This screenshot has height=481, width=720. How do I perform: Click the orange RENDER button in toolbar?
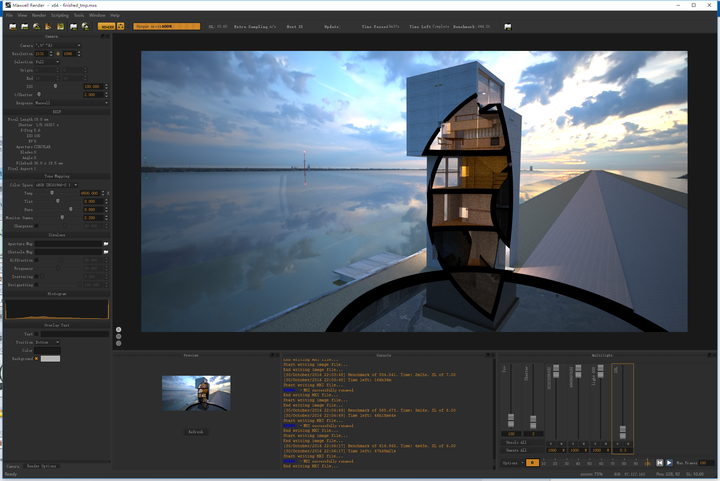coord(105,26)
